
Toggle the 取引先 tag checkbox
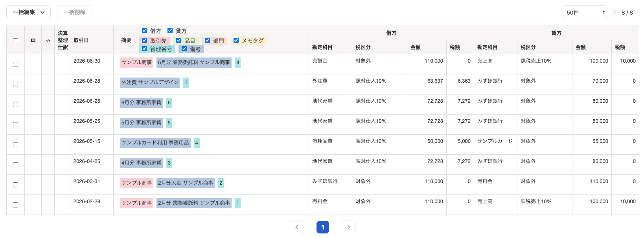point(144,40)
